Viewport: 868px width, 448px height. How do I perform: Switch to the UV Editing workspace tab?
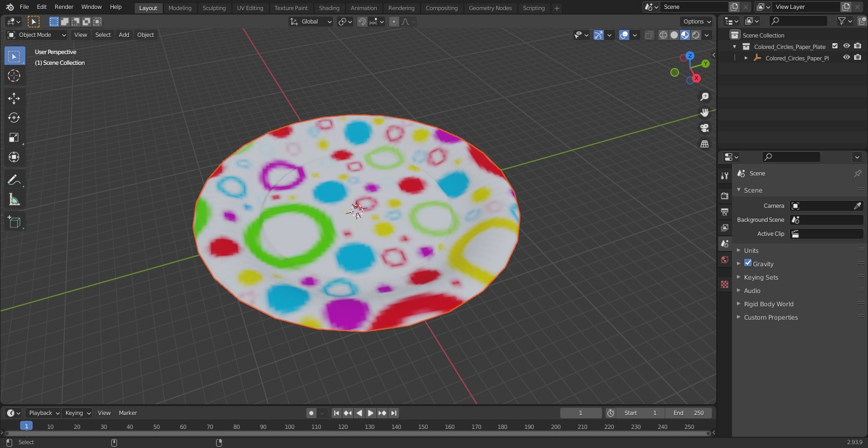coord(250,8)
